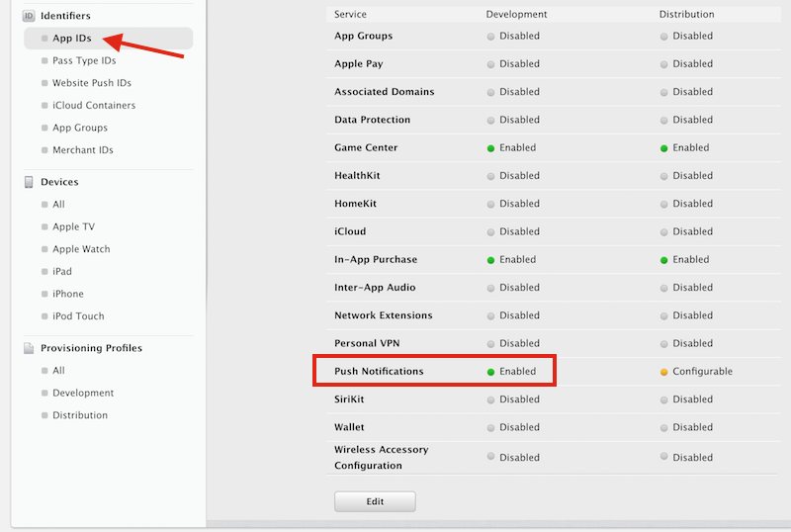Show All under Provisioning Profiles

(x=58, y=371)
